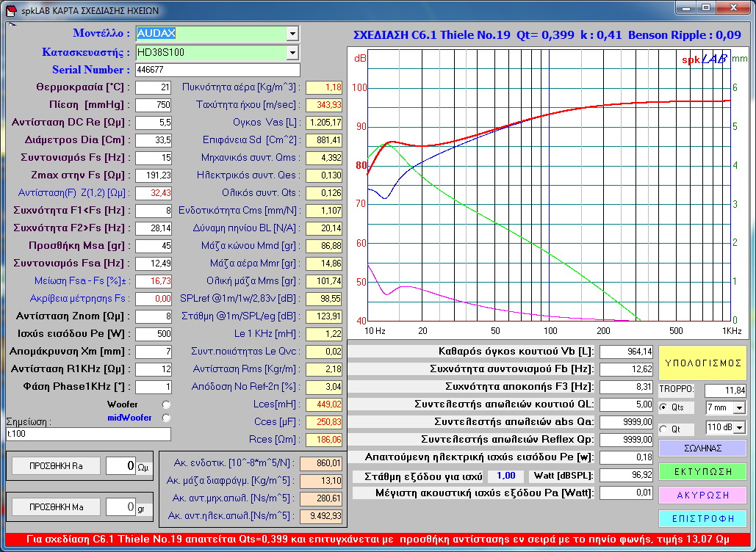Screen dimensions: 756x552
Task: Click the Δύναμη πηνίου BL value 20,14
Action: (324, 228)
